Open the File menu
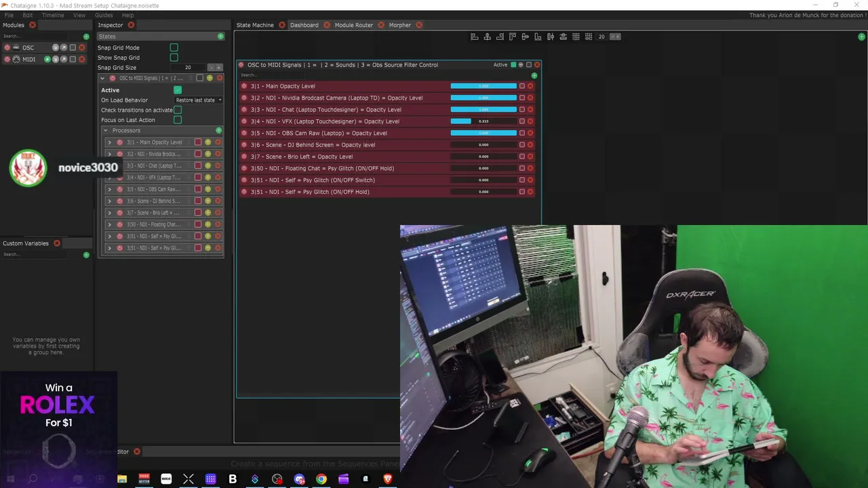The height and width of the screenshot is (488, 868). coord(9,15)
